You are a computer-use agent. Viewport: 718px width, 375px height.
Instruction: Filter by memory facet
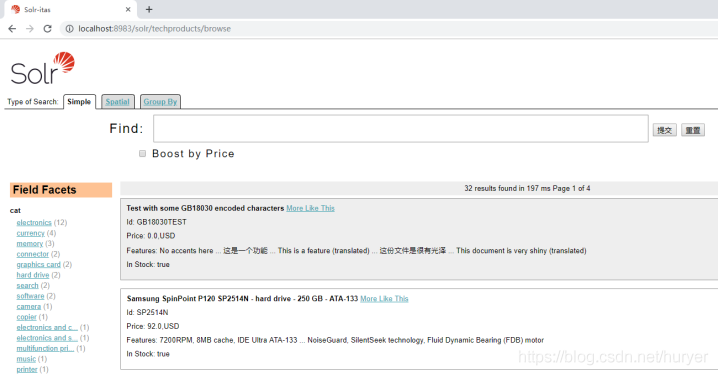(x=29, y=244)
